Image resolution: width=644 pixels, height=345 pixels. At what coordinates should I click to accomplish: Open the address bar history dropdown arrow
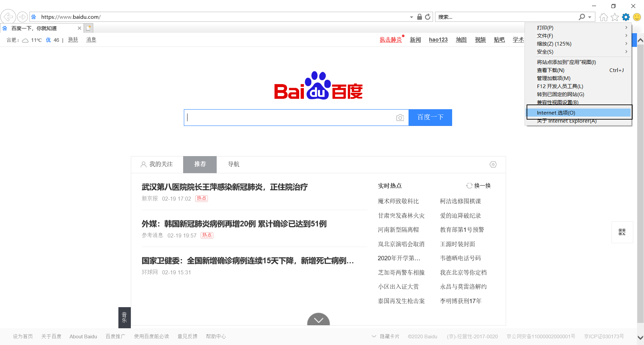pyautogui.click(x=412, y=17)
